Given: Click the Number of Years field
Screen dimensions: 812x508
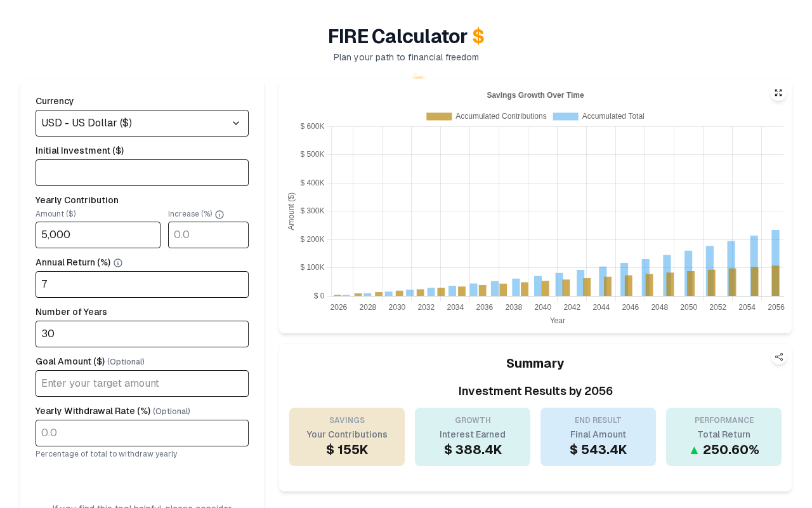Looking at the screenshot, I should tap(142, 334).
